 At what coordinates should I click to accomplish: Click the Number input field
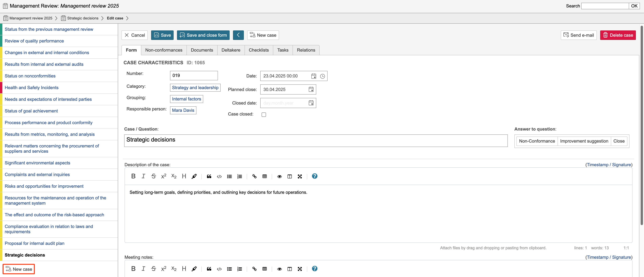pyautogui.click(x=194, y=76)
